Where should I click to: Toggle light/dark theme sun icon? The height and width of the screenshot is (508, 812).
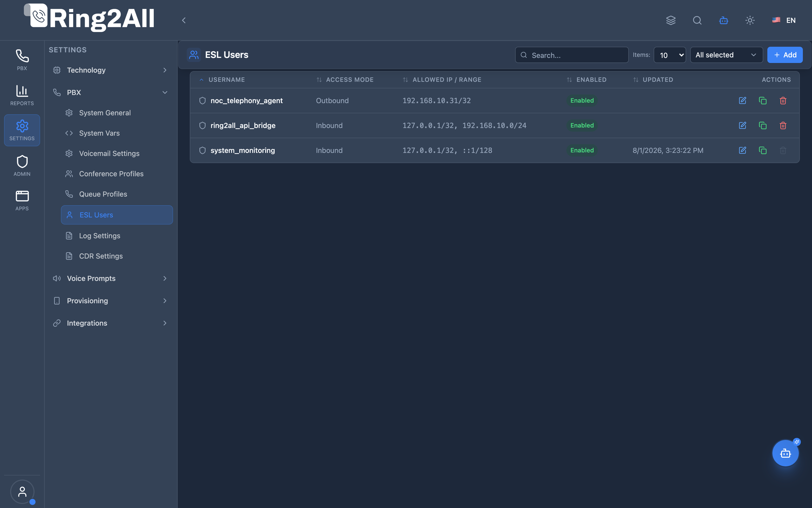(x=750, y=20)
